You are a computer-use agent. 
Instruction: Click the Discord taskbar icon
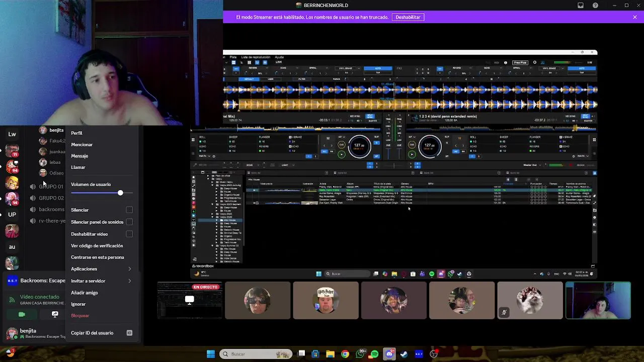[x=389, y=354]
